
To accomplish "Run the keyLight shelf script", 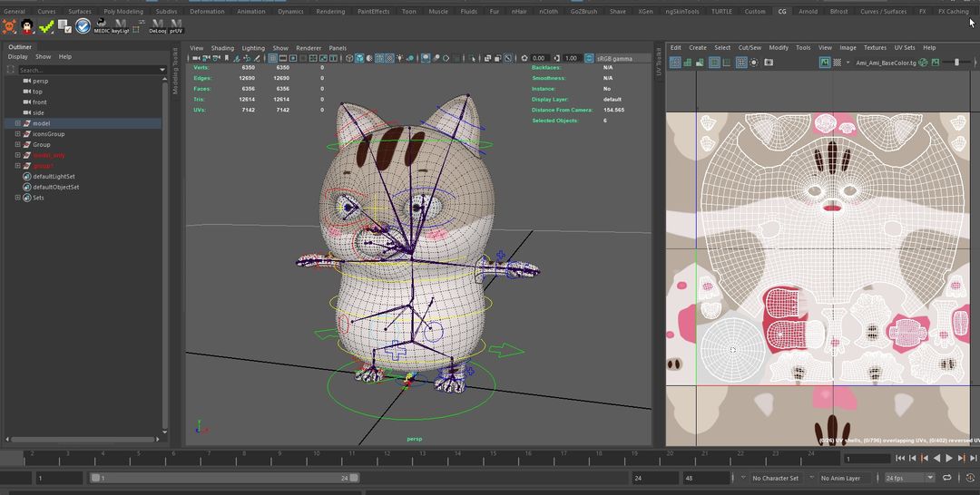I will point(120,25).
